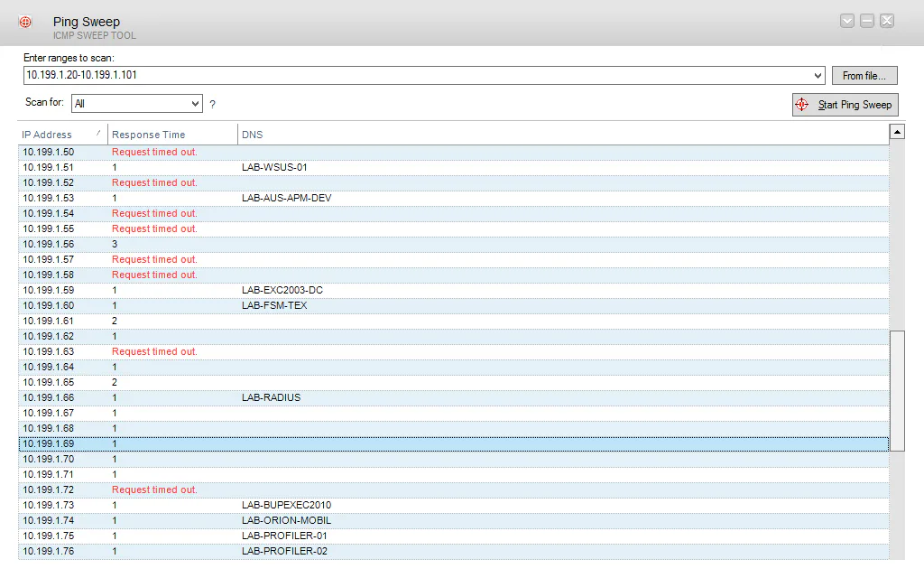Click the LAB-ORION-MOBIL DNS entry
Image resolution: width=924 pixels, height=578 pixels.
coord(286,520)
